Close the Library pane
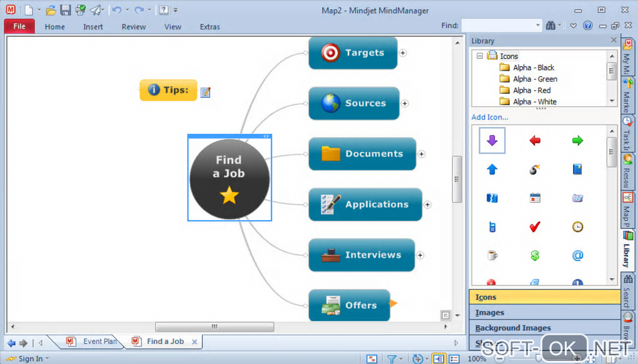 pyautogui.click(x=614, y=40)
